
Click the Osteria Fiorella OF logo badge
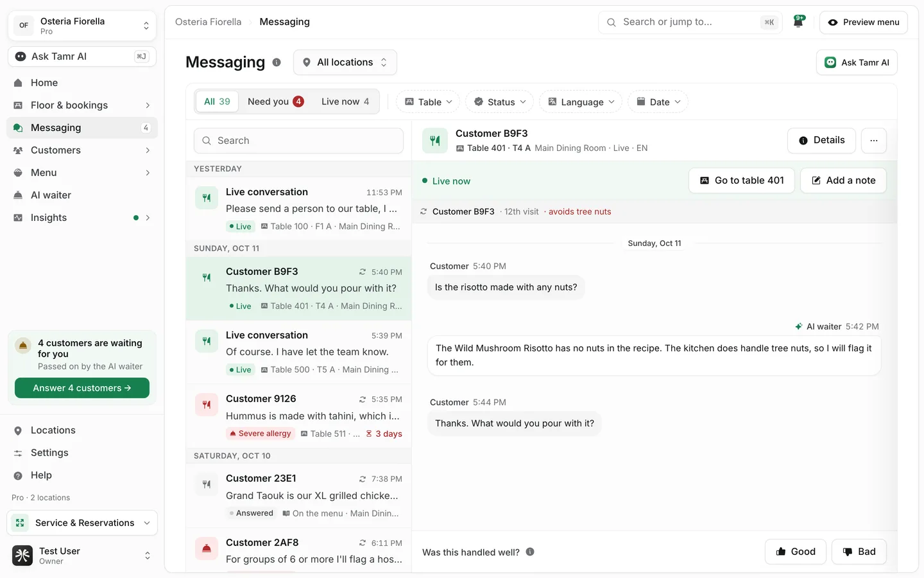pyautogui.click(x=24, y=26)
